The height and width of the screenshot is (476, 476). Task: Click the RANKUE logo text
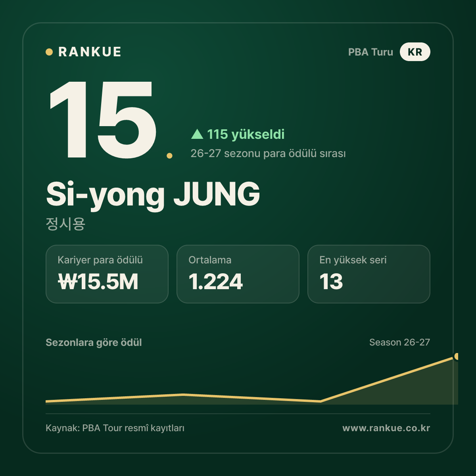tap(90, 52)
